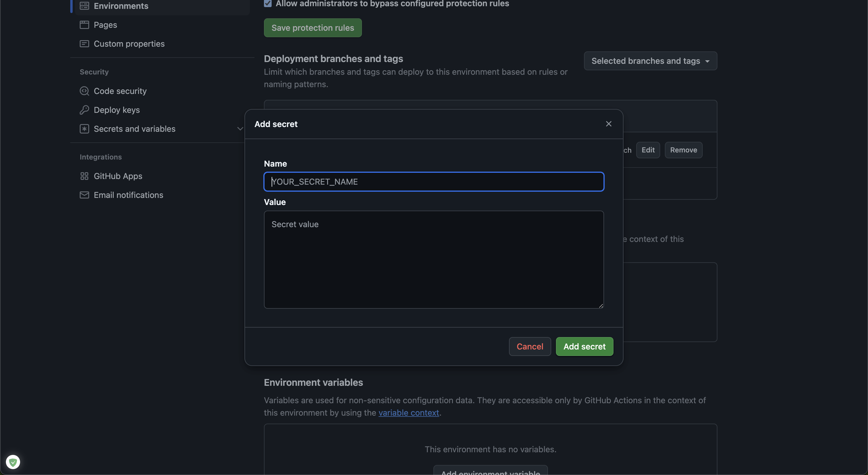This screenshot has width=868, height=475.
Task: Click the Code security shield icon
Action: pos(84,91)
